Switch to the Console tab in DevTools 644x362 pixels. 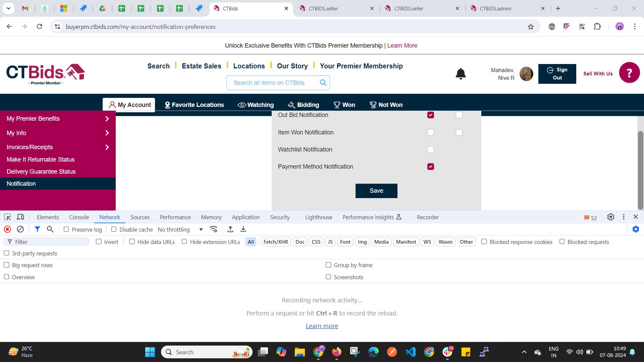point(79,217)
